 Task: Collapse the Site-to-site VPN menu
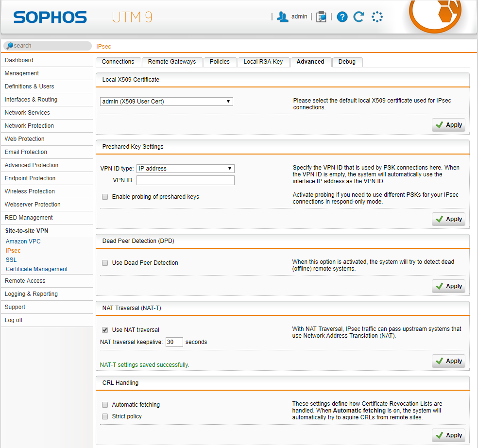point(47,231)
